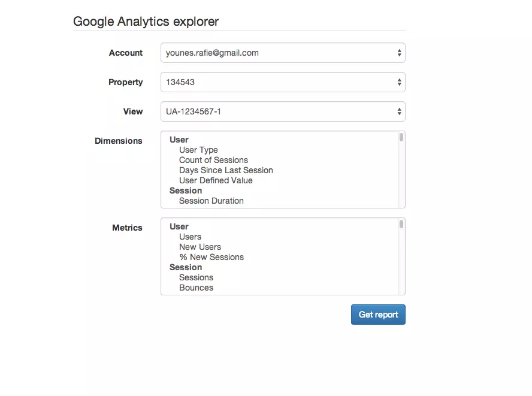Select Count of Sessions dimension
The width and height of the screenshot is (532, 396).
[x=213, y=160]
